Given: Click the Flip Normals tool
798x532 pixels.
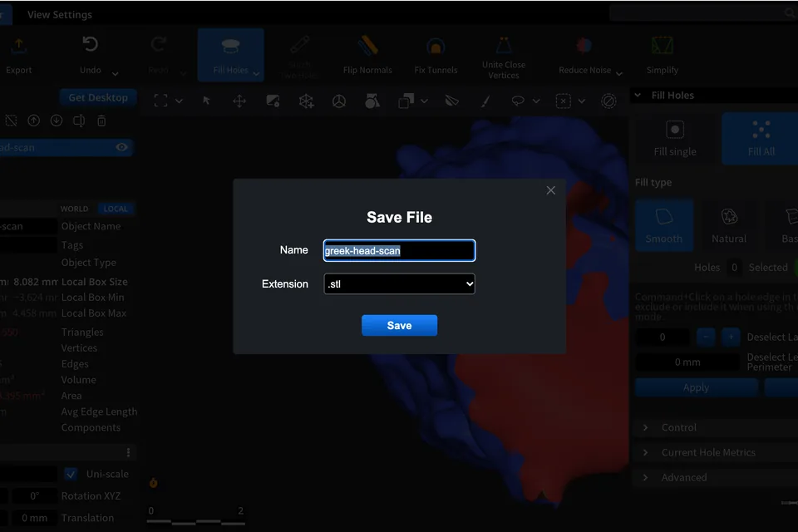Looking at the screenshot, I should click(x=367, y=55).
